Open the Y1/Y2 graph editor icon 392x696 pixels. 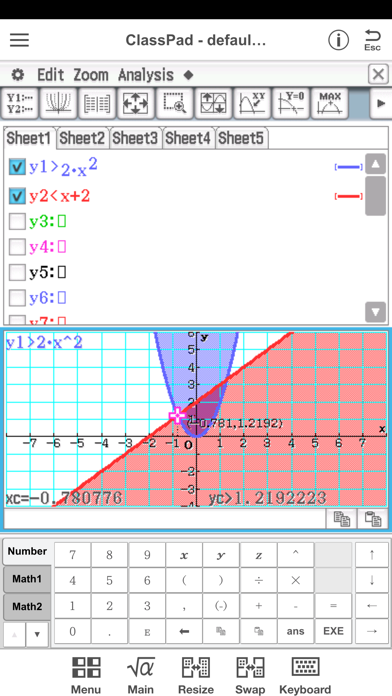coord(20,103)
